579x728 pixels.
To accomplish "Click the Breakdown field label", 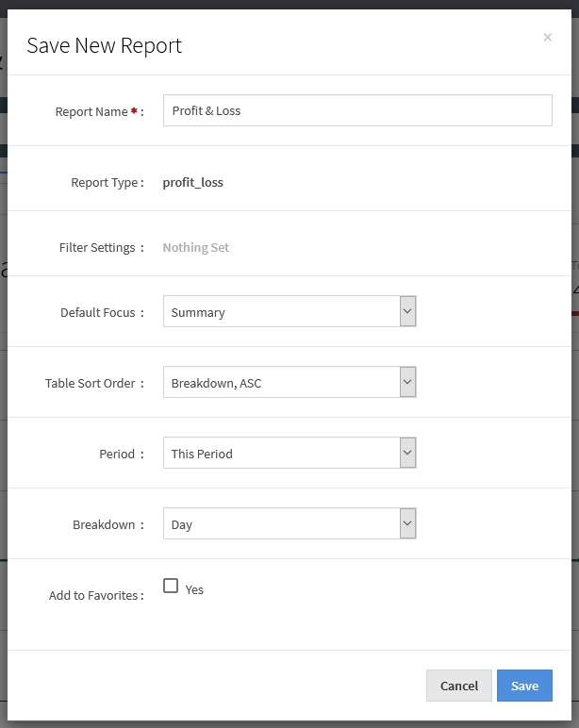I will click(x=104, y=524).
